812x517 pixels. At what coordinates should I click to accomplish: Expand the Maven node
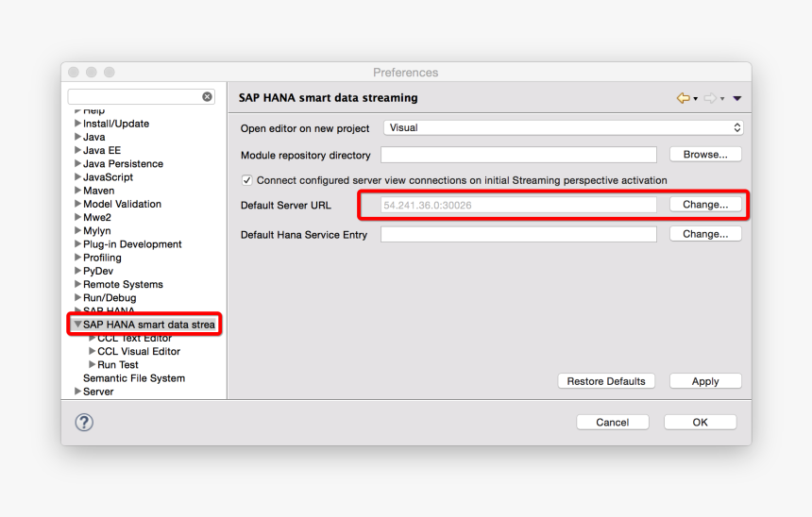(77, 191)
